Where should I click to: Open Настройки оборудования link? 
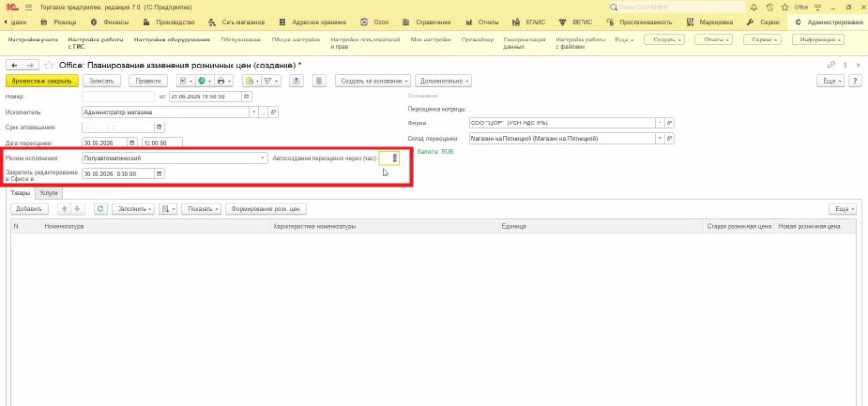(173, 40)
